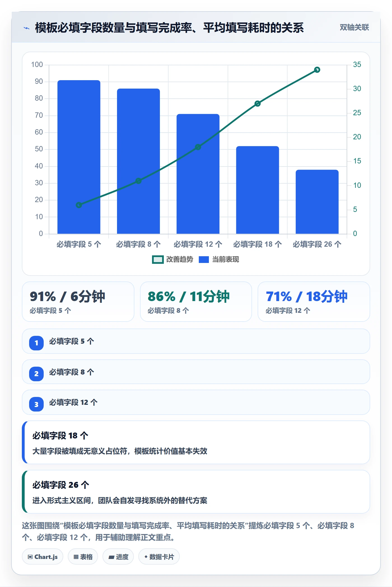392x587 pixels.
Task: Click line point above 必填字段 18 个 bar
Action: point(258,104)
